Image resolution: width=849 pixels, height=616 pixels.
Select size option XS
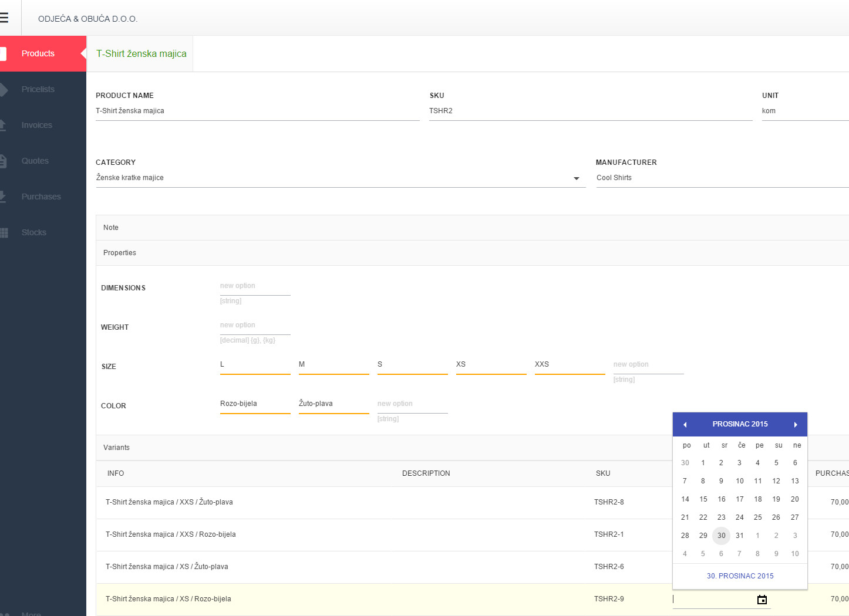(x=491, y=365)
